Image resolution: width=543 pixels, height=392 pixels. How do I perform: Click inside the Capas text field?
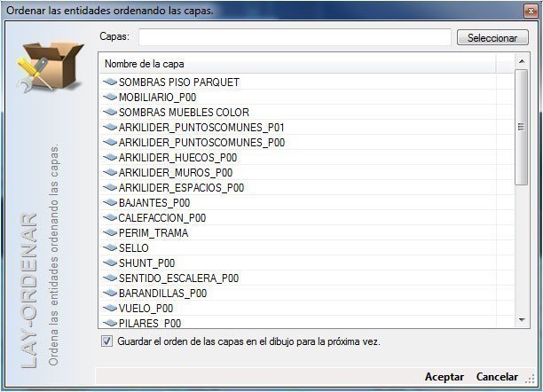[295, 37]
